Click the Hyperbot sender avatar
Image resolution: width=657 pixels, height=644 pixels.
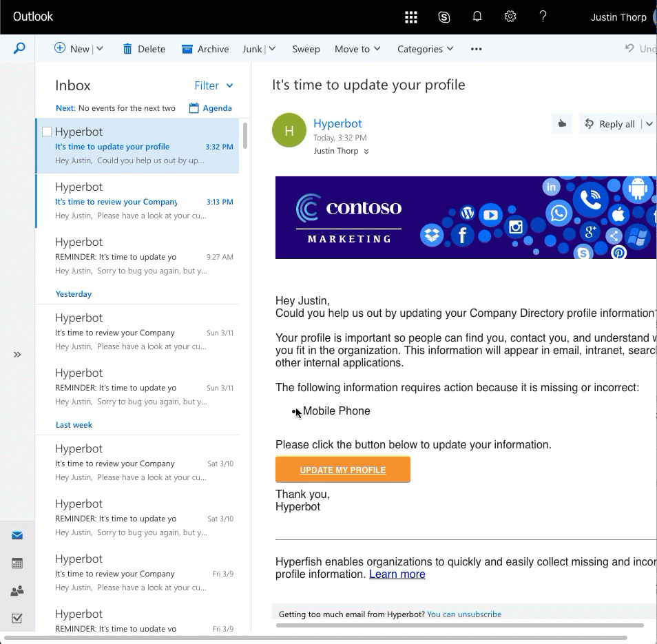(289, 130)
